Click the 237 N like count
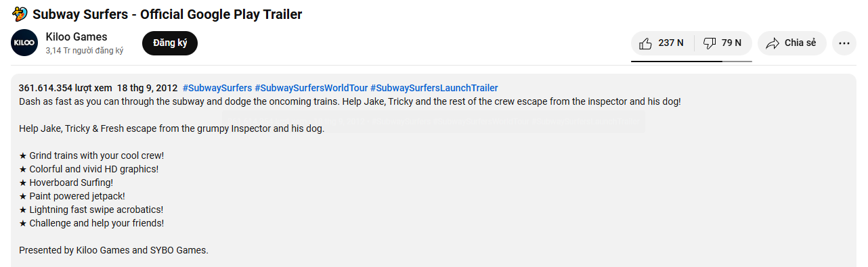Screen dimensions: 868x267 [x=671, y=43]
